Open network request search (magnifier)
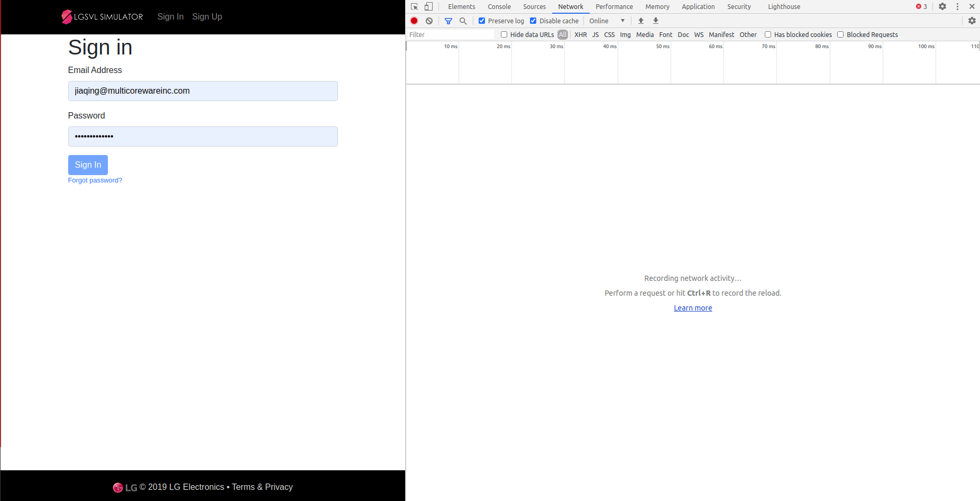This screenshot has height=501, width=980. click(x=463, y=21)
